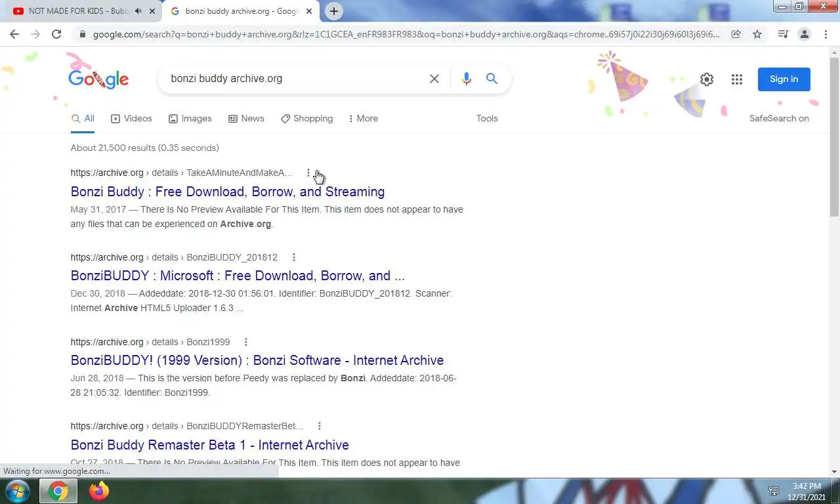
Task: Open Google quick settings gear
Action: pos(706,79)
